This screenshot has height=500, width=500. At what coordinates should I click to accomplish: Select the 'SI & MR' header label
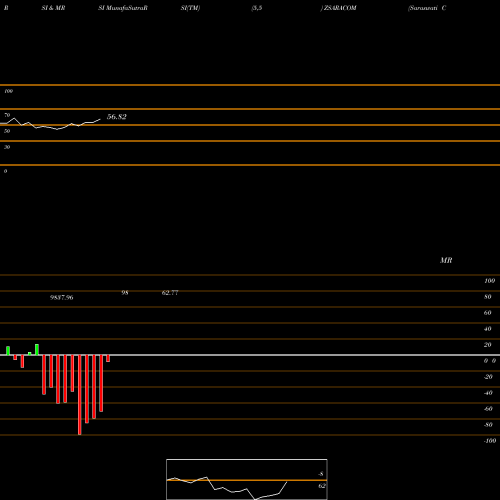click(53, 8)
